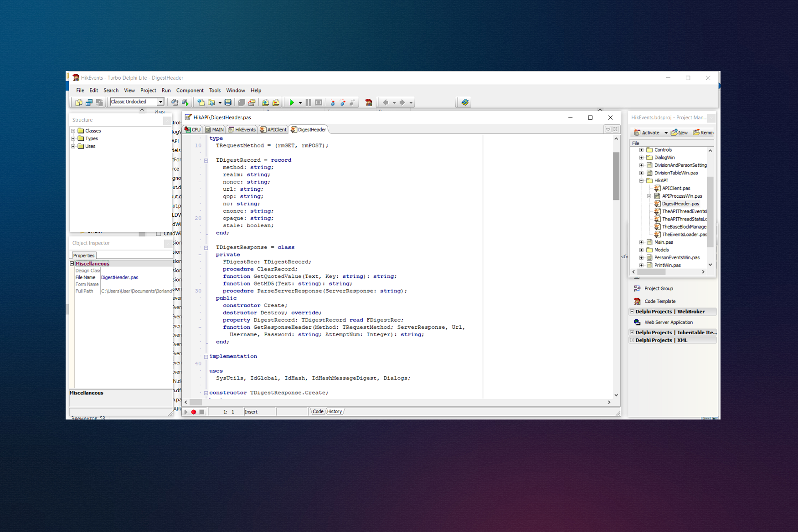Click the Step Over debug icon
Viewport: 798px width, 532px height.
pyautogui.click(x=342, y=102)
